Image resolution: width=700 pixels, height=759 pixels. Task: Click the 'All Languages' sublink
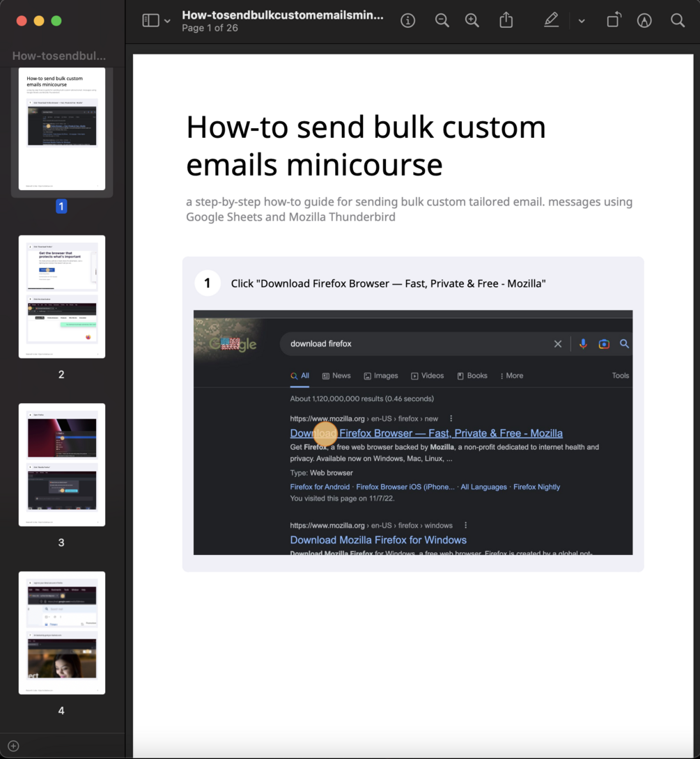(x=483, y=487)
